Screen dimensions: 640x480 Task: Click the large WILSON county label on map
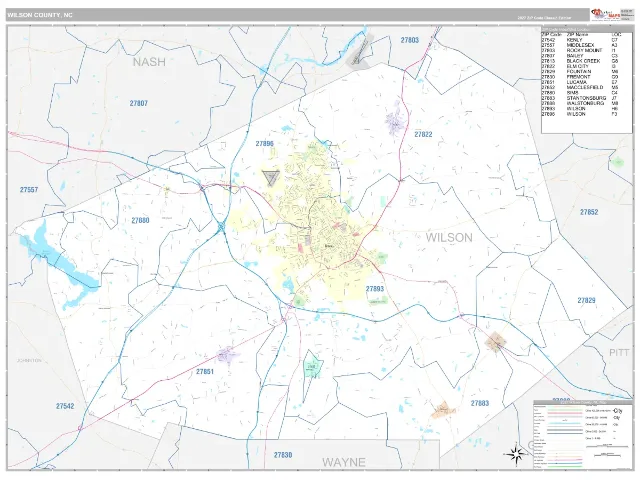(449, 238)
